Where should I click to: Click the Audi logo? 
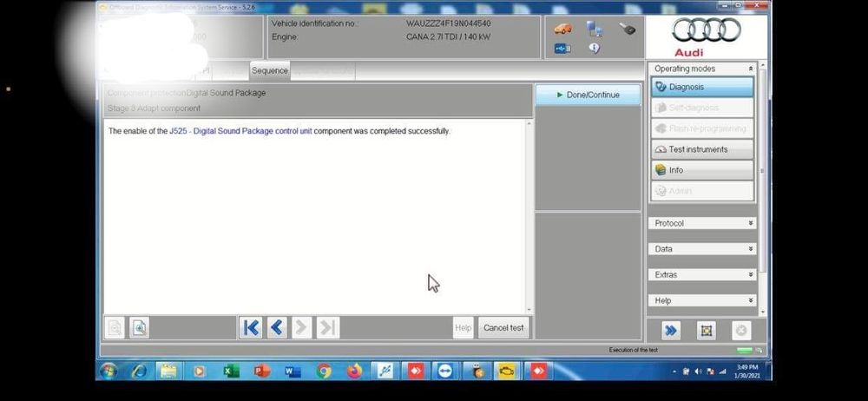pyautogui.click(x=707, y=36)
